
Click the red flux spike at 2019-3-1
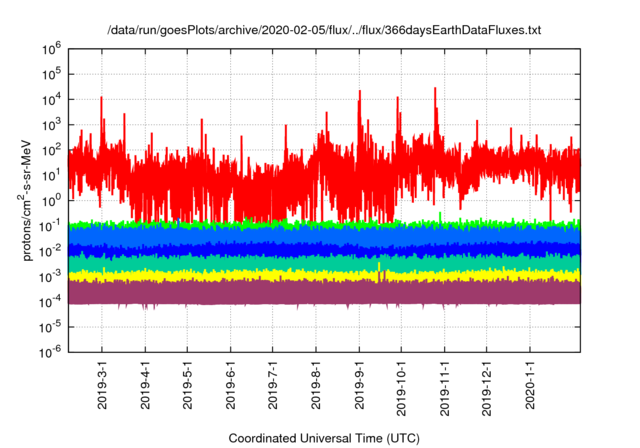(102, 120)
